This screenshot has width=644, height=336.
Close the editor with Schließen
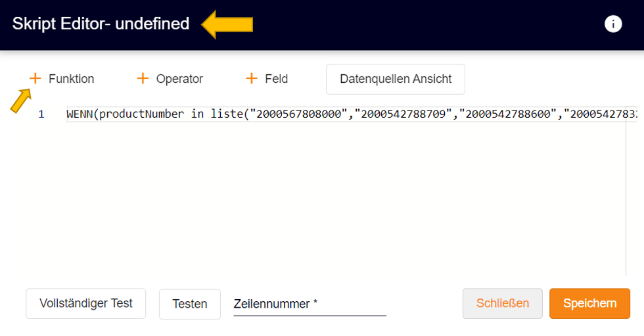point(502,304)
